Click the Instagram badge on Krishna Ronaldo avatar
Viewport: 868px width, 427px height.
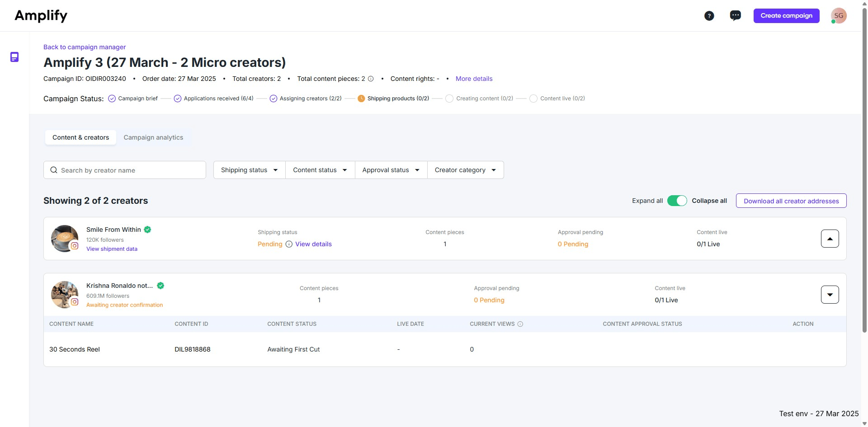pyautogui.click(x=75, y=303)
